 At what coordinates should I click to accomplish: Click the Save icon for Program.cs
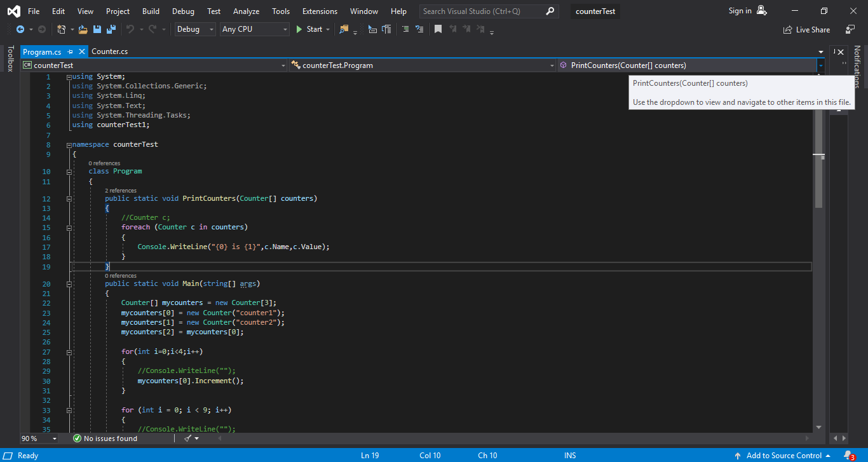click(x=96, y=29)
